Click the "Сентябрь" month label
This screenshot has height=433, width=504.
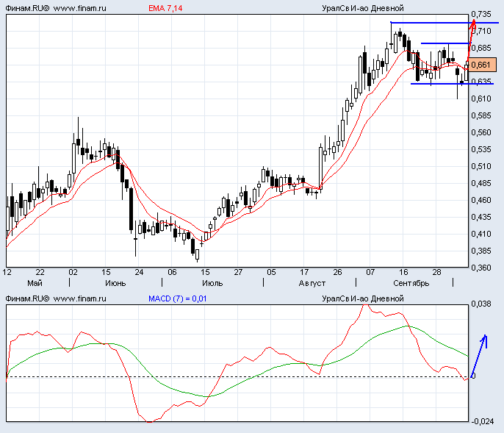(x=411, y=283)
